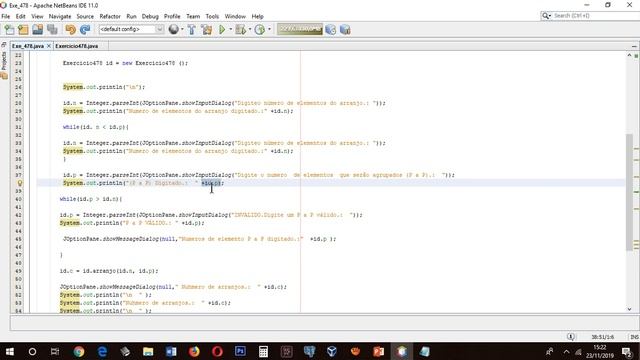This screenshot has height=360, width=640.
Task: Clean and Build with the broom-hammer icon
Action: (207, 29)
